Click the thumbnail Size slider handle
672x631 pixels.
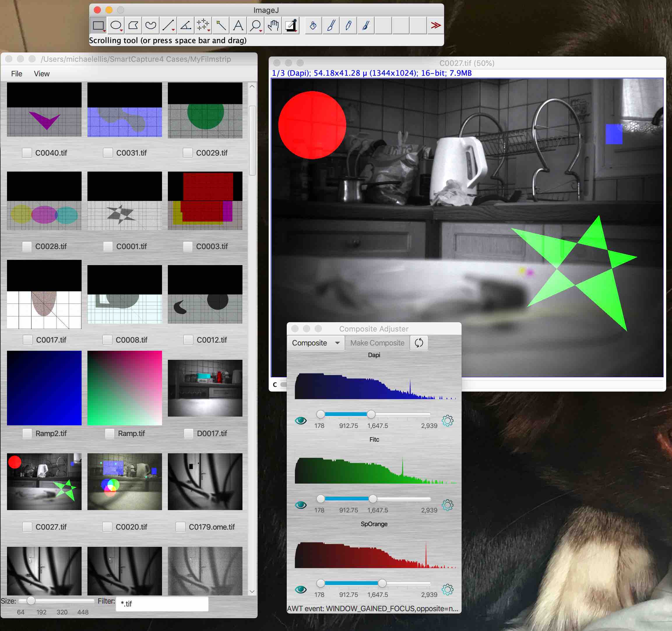[x=31, y=601]
